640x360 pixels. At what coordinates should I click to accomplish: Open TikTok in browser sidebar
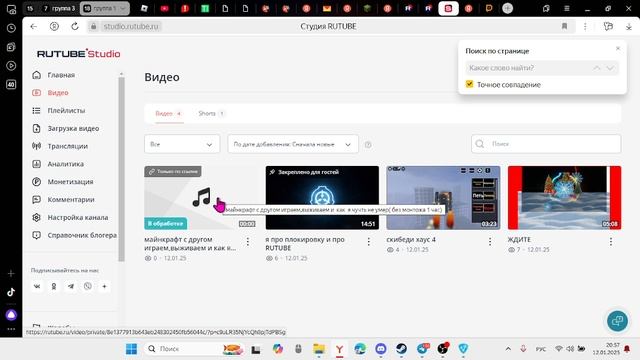tap(11, 292)
